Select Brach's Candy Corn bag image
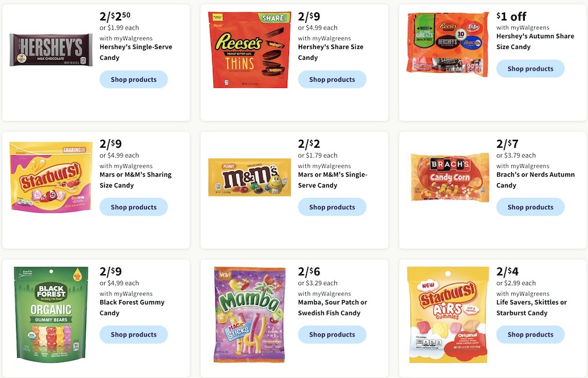The width and height of the screenshot is (588, 378). [x=449, y=178]
